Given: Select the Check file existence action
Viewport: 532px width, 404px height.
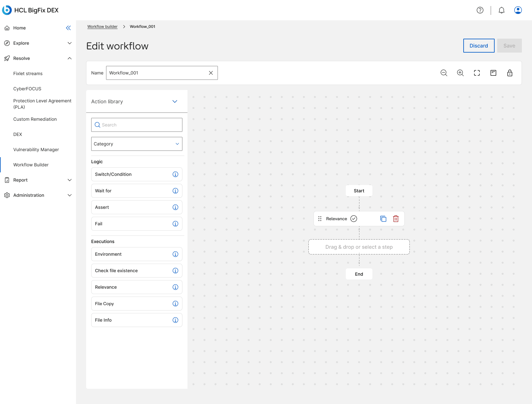Looking at the screenshot, I should 137,271.
